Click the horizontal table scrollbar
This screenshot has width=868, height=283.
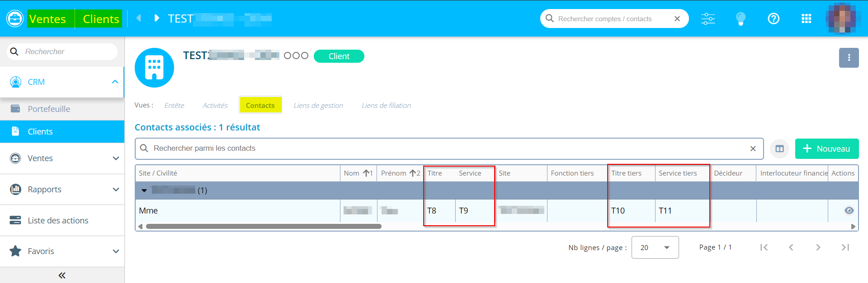[x=264, y=227]
